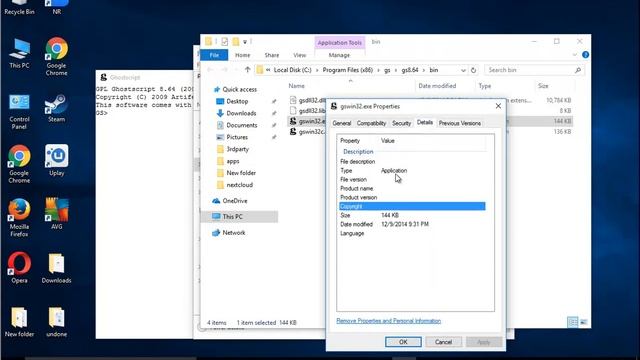Screen dimensions: 640x360
Task: Switch Explorer to large icons view
Action: (584, 322)
